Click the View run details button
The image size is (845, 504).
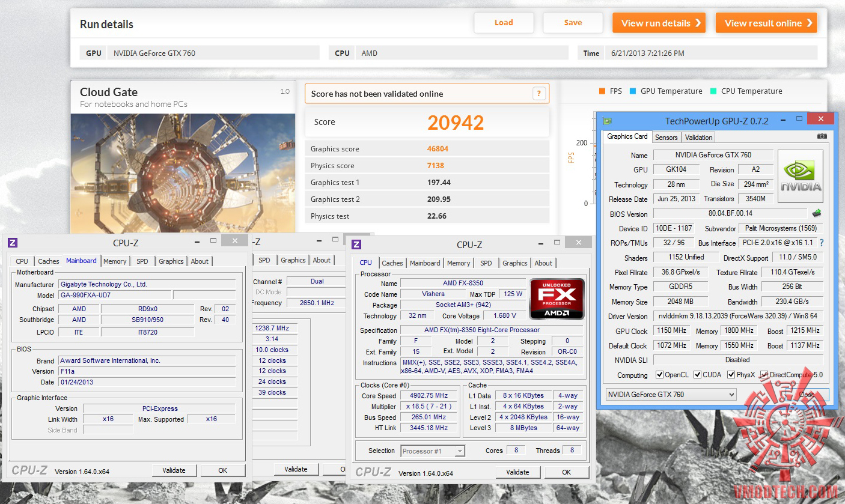659,23
